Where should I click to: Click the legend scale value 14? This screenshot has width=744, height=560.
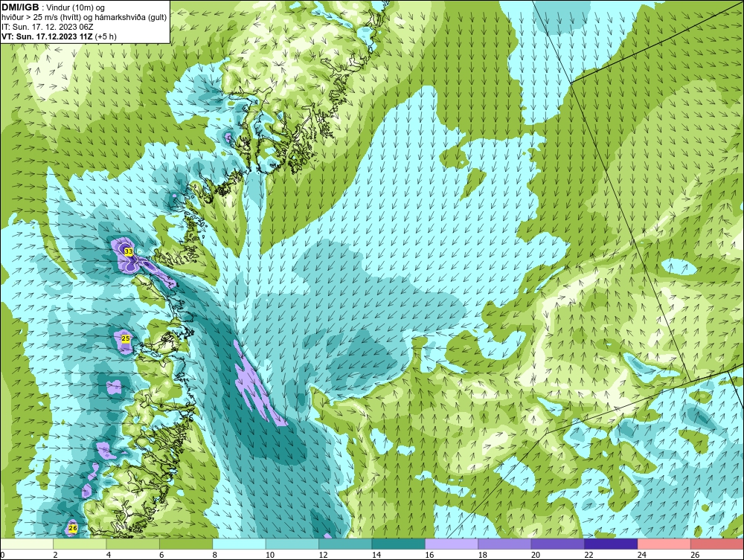click(x=376, y=555)
